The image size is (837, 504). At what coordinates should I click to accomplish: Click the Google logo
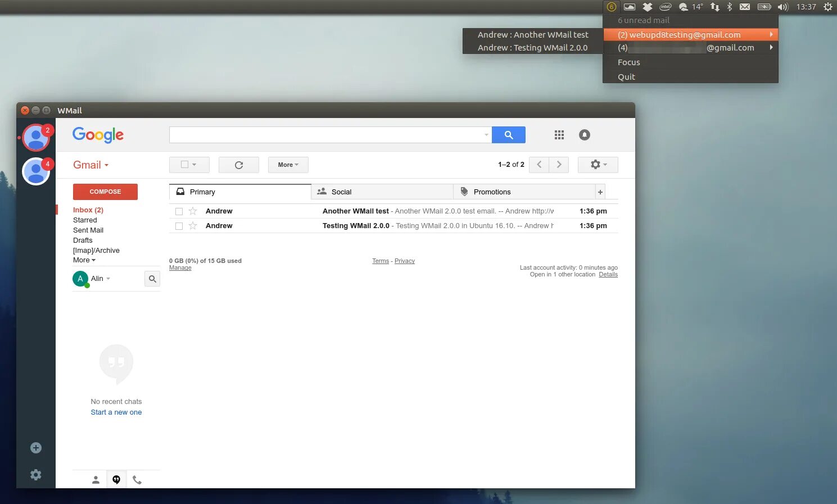click(98, 135)
